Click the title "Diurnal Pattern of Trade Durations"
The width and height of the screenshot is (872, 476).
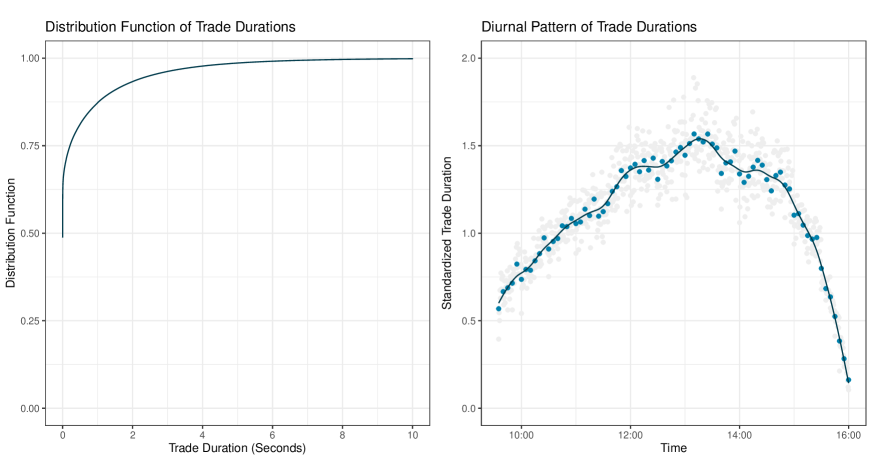[589, 27]
